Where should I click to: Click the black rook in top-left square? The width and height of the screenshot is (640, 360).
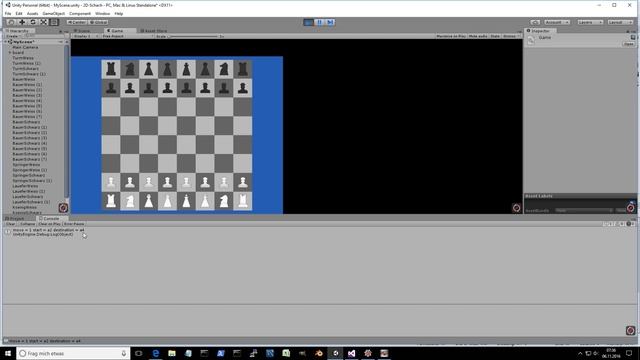111,69
